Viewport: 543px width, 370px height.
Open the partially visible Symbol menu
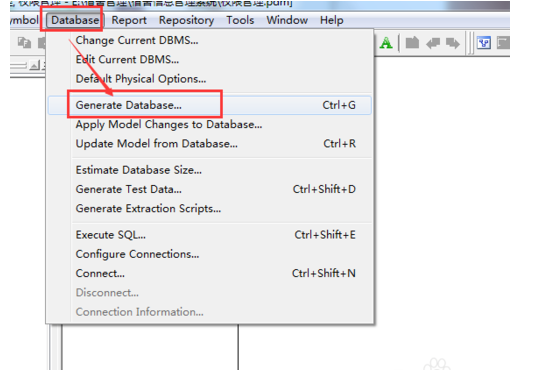pos(25,20)
